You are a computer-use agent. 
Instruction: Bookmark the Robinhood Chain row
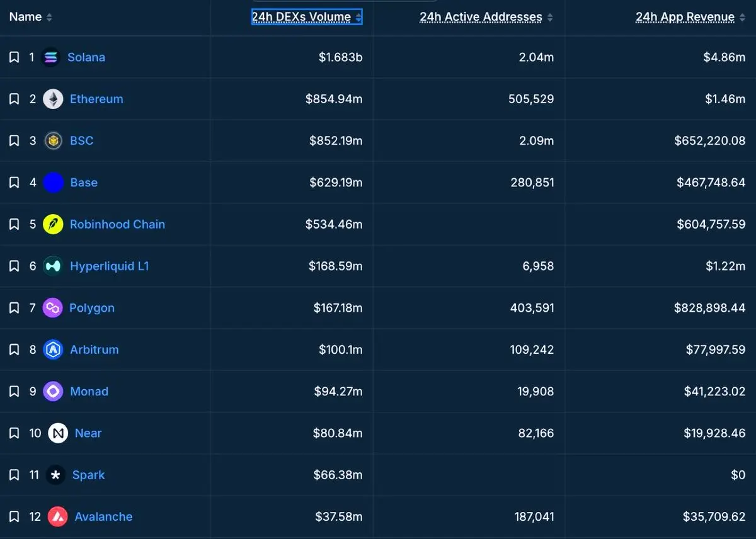click(x=14, y=224)
